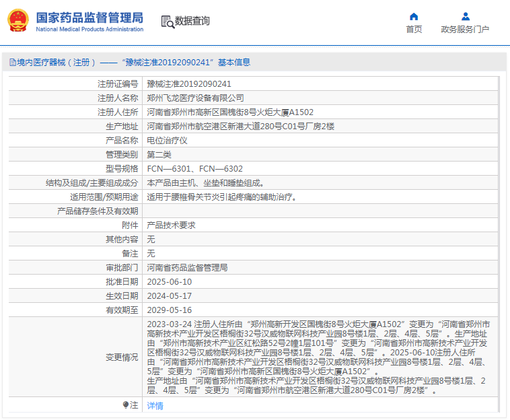This screenshot has height=420, width=510.
Task: Click approval date 2025-06-10
Action: [170, 282]
